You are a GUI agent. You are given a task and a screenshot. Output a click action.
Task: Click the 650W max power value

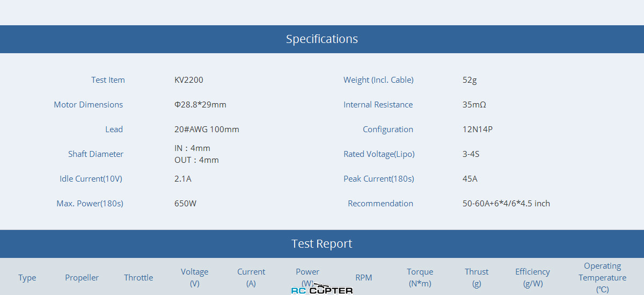pyautogui.click(x=185, y=204)
